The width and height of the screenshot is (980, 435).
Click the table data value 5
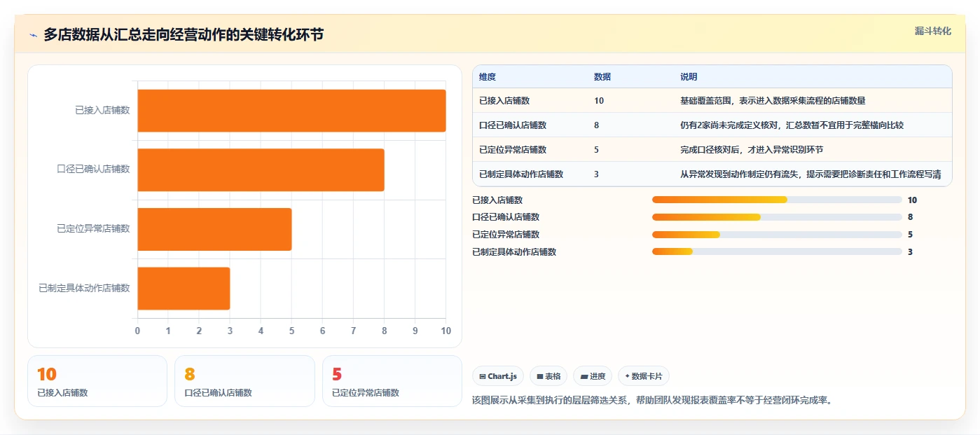597,150
